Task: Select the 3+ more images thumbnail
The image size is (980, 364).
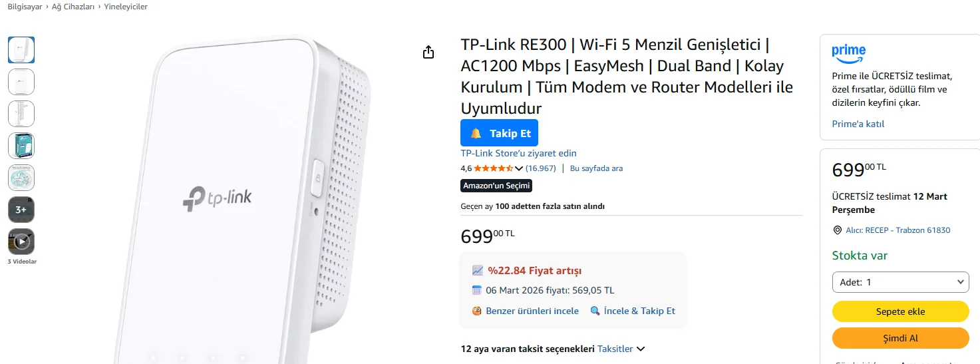Action: click(21, 210)
